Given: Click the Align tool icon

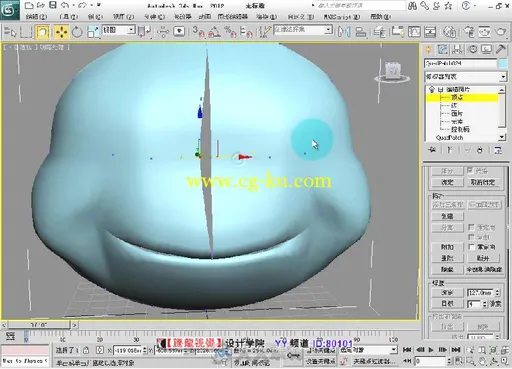Looking at the screenshot, I should (x=360, y=32).
